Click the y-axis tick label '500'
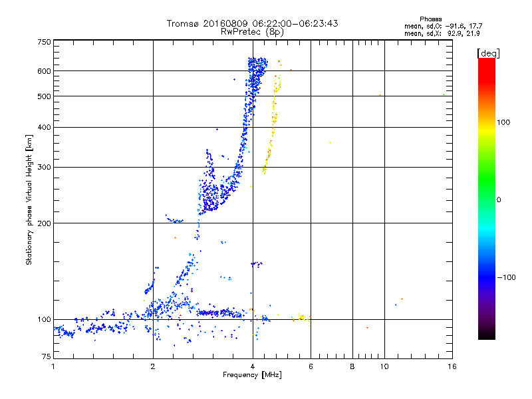Viewport: 532px width, 399px height. coord(44,96)
